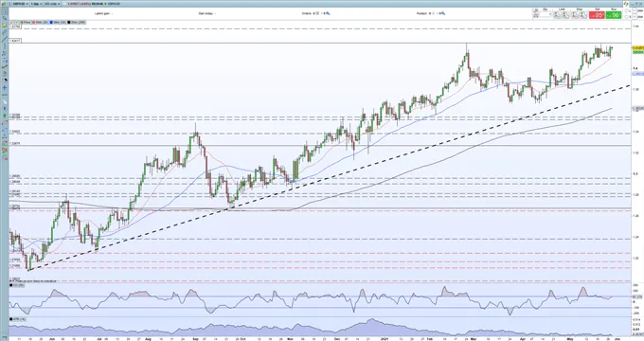
Task: Open the upper dropdown right of Buy
Action: coord(635,10)
